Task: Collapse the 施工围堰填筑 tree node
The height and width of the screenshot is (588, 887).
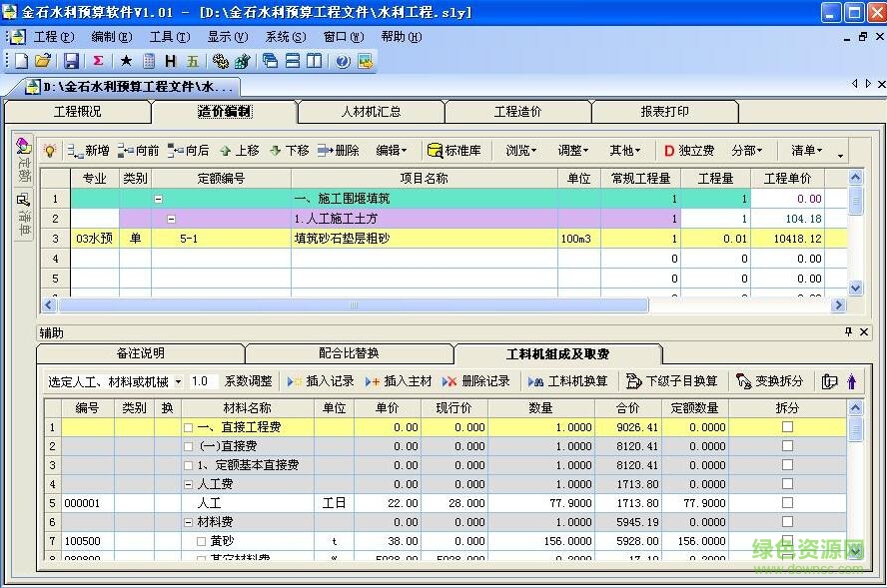Action: coord(159,198)
